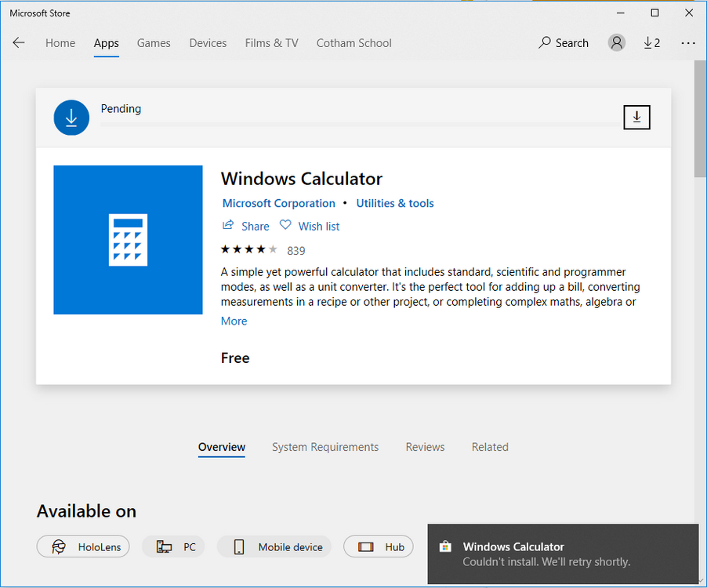Open the Films & TV tab
This screenshot has height=588, width=707.
coord(272,43)
